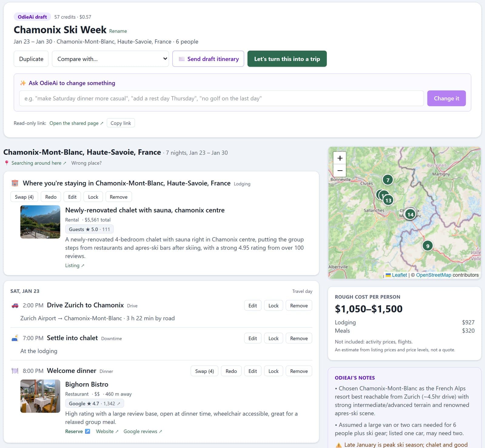Click map marker number 7
Image resolution: width=485 pixels, height=448 pixels.
click(x=388, y=180)
